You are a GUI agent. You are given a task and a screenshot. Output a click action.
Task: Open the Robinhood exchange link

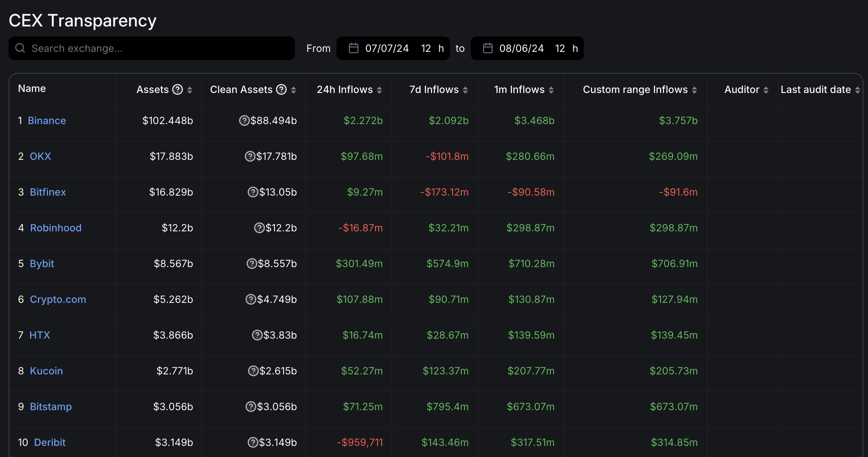(x=56, y=228)
